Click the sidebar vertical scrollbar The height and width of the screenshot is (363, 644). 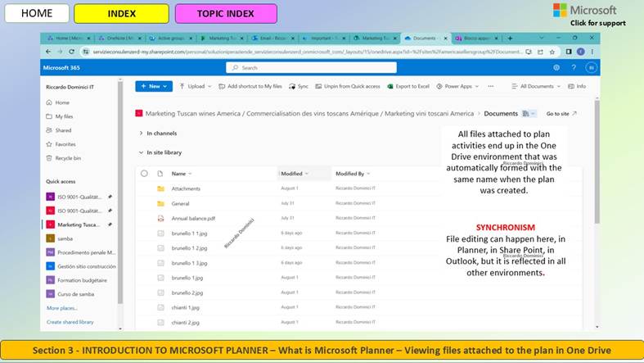[x=120, y=193]
